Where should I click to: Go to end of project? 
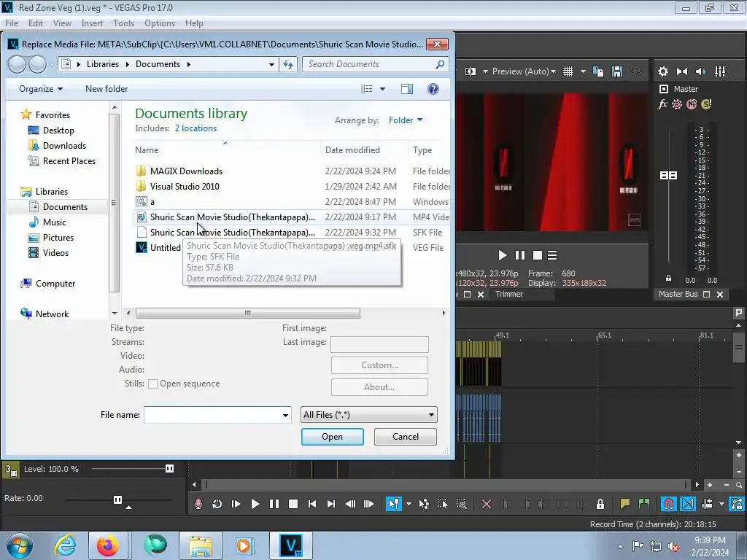[x=331, y=504]
